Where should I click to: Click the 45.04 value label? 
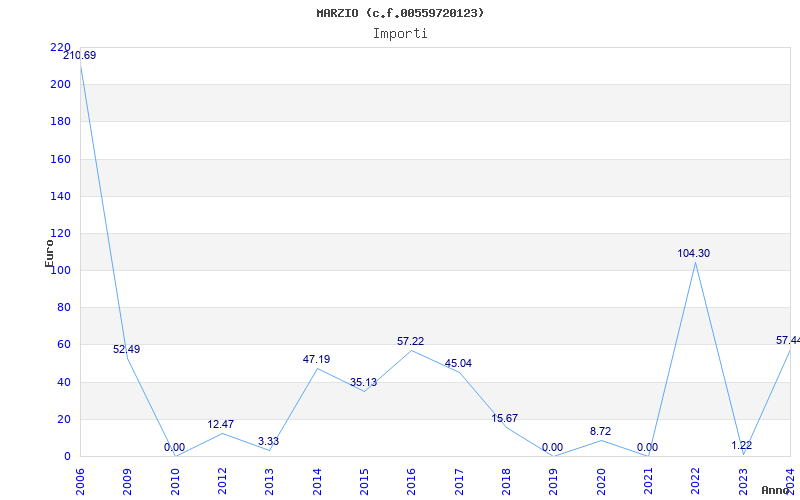coord(458,363)
